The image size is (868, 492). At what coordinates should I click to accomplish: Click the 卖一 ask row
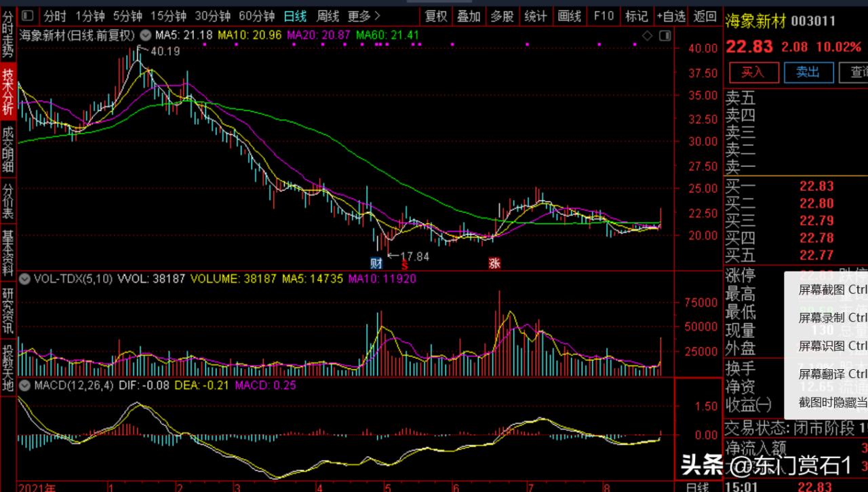click(796, 167)
